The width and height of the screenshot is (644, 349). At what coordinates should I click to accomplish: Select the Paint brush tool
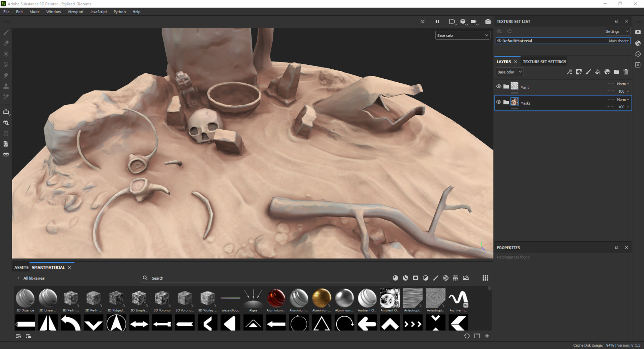tap(6, 32)
